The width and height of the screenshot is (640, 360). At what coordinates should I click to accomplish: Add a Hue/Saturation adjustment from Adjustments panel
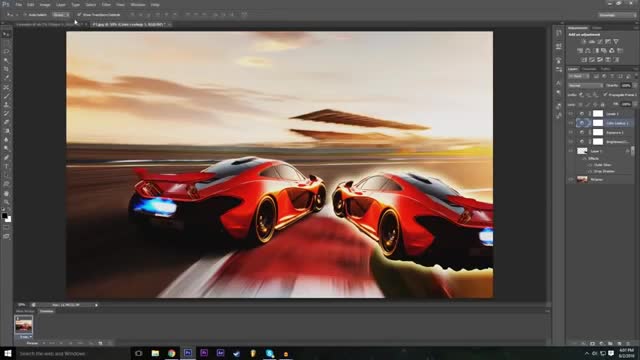click(580, 51)
